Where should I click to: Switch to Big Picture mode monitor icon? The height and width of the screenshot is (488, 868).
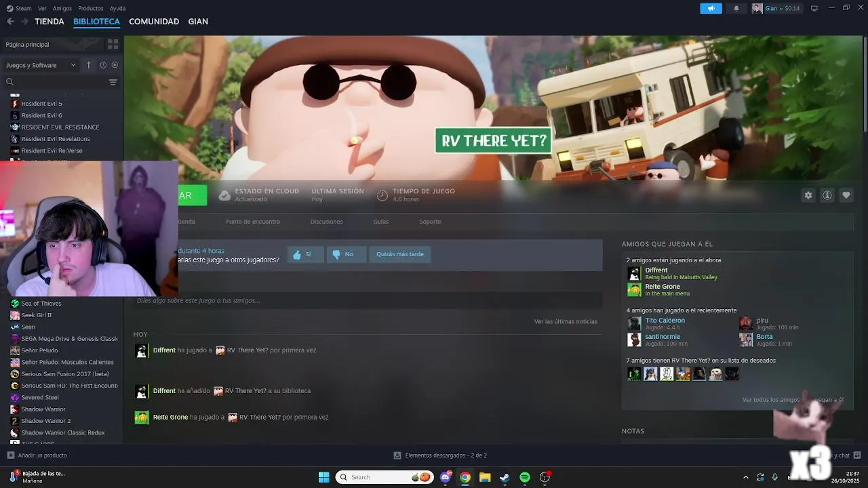pos(814,8)
